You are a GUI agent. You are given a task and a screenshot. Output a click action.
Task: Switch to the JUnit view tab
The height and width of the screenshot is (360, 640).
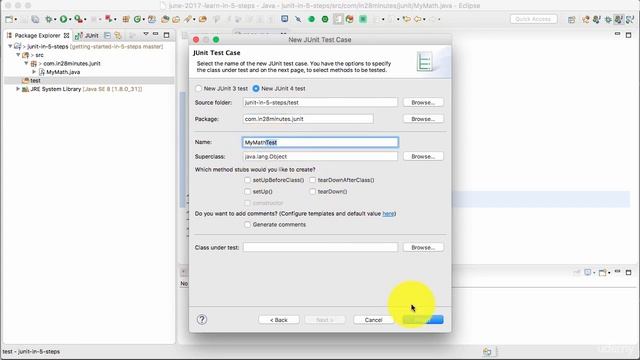click(87, 36)
